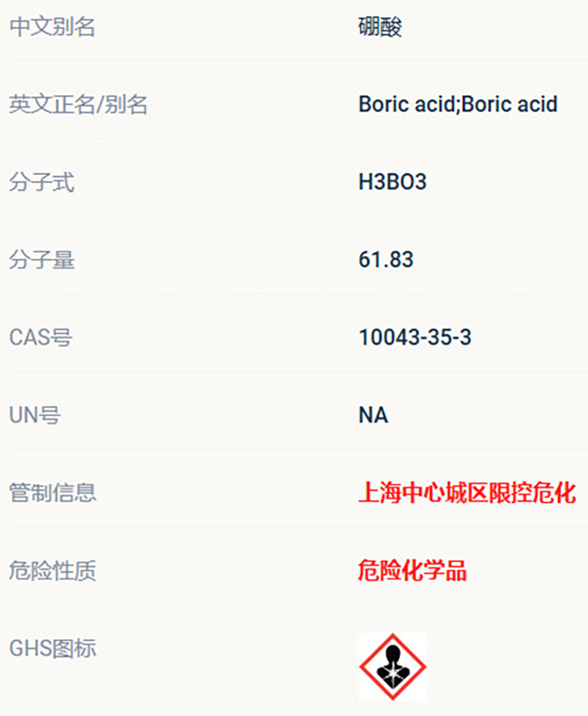The image size is (588, 716).
Task: Click the GHS health hazard pictogram
Action: click(393, 667)
